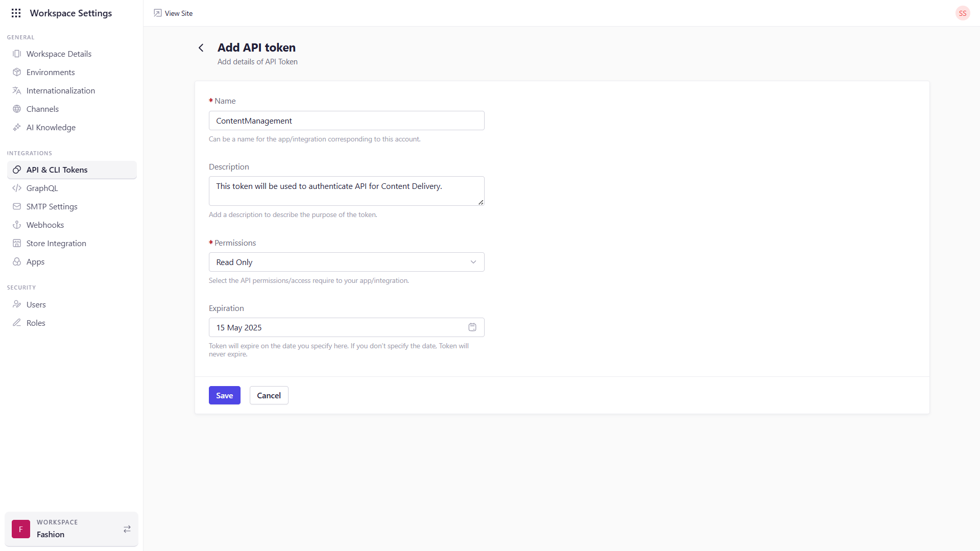This screenshot has width=980, height=551.
Task: Click the Fashion workspace F badge
Action: click(20, 529)
